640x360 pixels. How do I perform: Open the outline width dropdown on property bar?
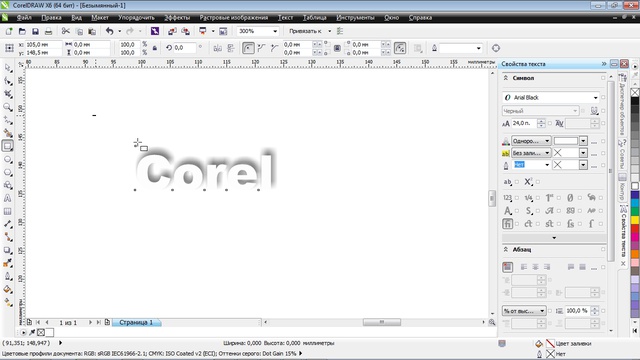(478, 48)
